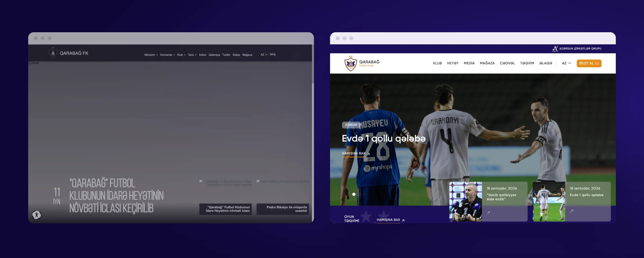Open Tədbir in the old site menu
Image resolution: width=644 pixels, height=258 pixels.
pyautogui.click(x=226, y=55)
